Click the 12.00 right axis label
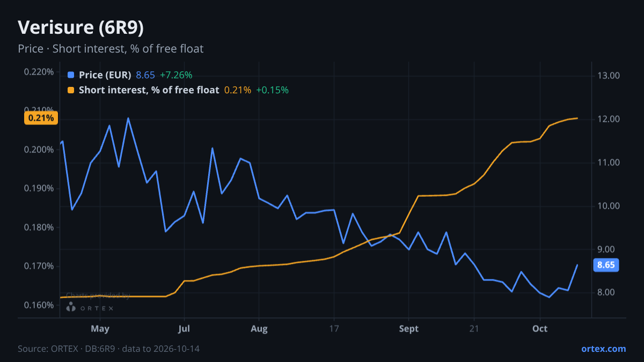This screenshot has height=362, width=644. (x=608, y=119)
